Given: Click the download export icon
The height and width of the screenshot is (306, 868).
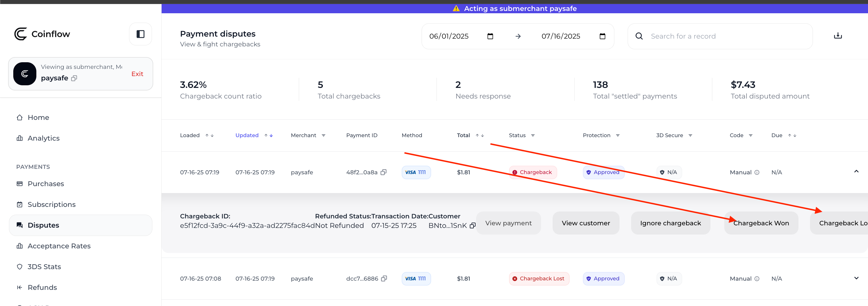Looking at the screenshot, I should pos(838,36).
